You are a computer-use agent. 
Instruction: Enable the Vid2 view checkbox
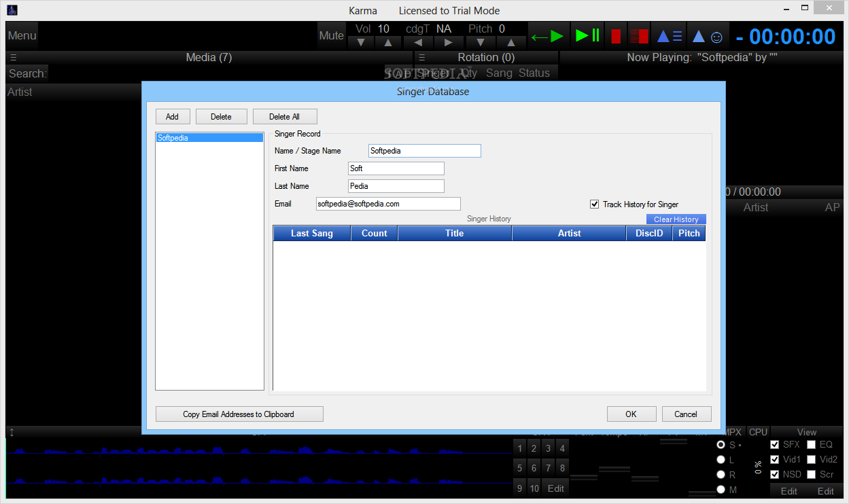[811, 459]
